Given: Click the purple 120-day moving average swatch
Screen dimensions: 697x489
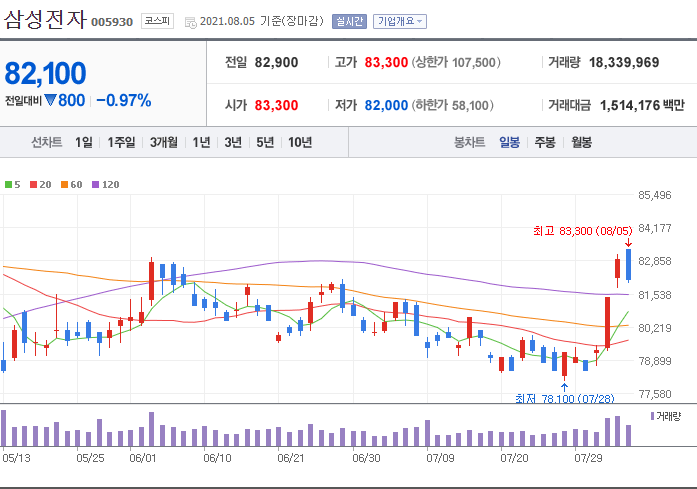Looking at the screenshot, I should coord(95,184).
